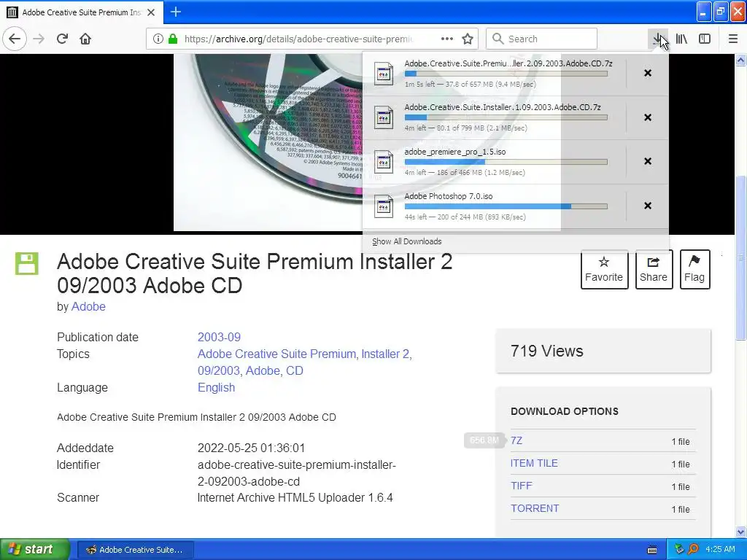Click the adobe_premiere_pro_1.5.iso progress bar

506,162
